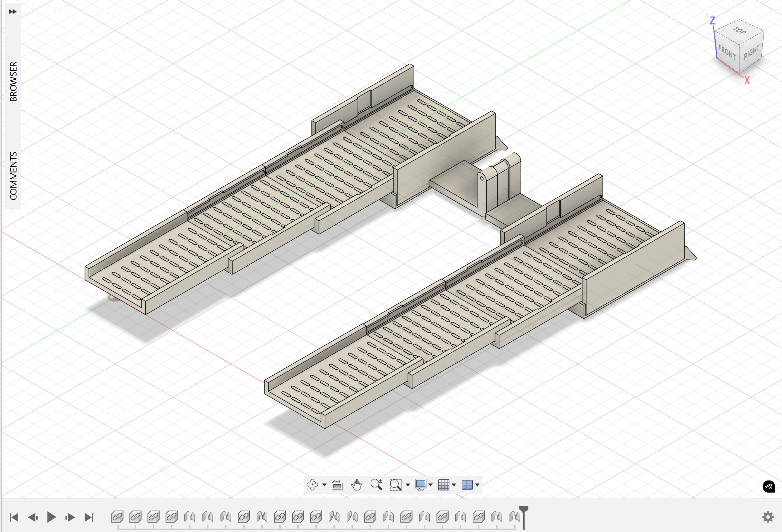This screenshot has width=782, height=532.
Task: Expand collapsed panels with double-arrow icon
Action: click(12, 12)
